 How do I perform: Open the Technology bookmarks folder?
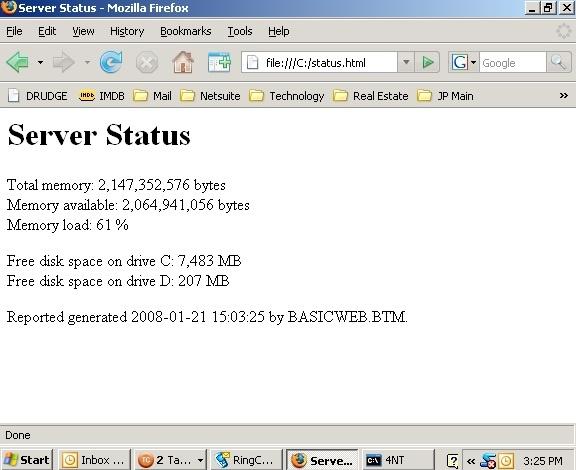[x=287, y=96]
